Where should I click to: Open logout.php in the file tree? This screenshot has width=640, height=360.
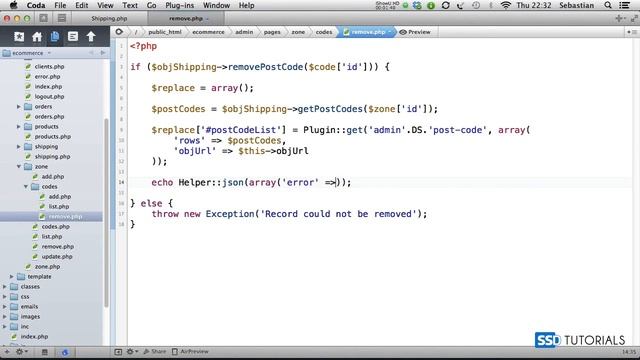pos(49,97)
